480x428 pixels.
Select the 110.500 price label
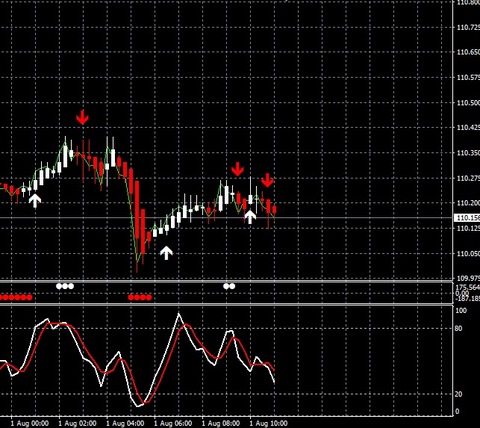coord(468,103)
